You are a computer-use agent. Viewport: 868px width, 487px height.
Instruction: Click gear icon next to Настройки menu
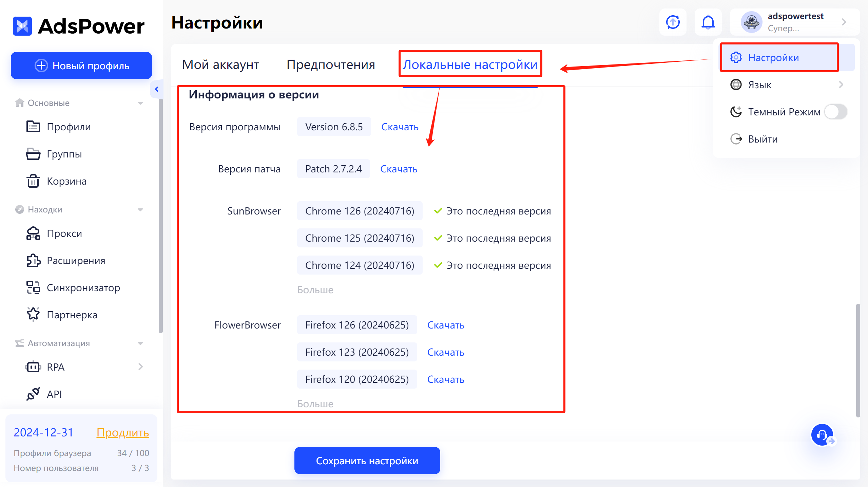(736, 57)
